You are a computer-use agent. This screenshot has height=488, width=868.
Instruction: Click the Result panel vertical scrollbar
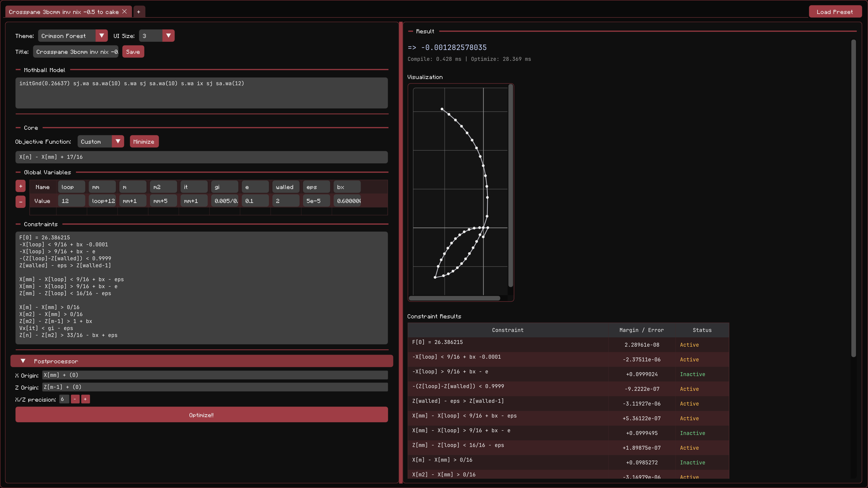853,199
